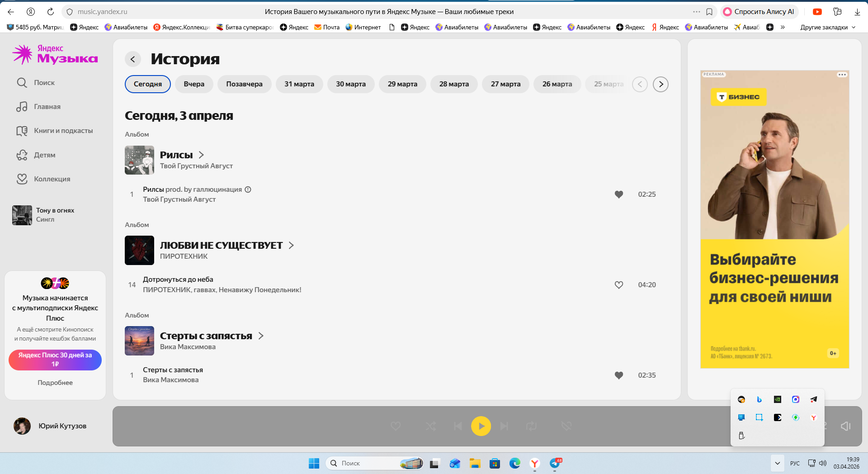Click the Safely Remove Hardware USB tray icon
This screenshot has height=474, width=868.
click(741, 436)
